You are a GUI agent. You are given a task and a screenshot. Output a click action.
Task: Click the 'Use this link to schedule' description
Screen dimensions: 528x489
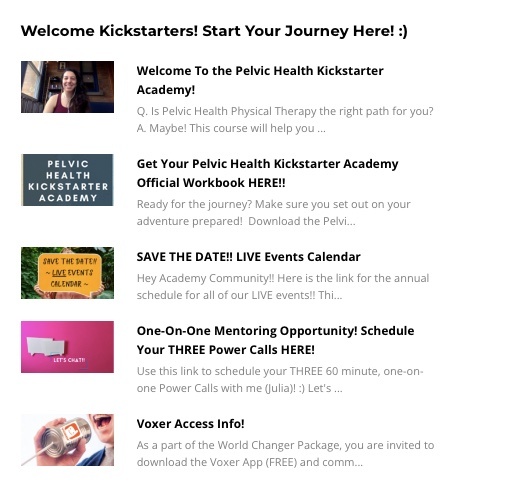280,380
